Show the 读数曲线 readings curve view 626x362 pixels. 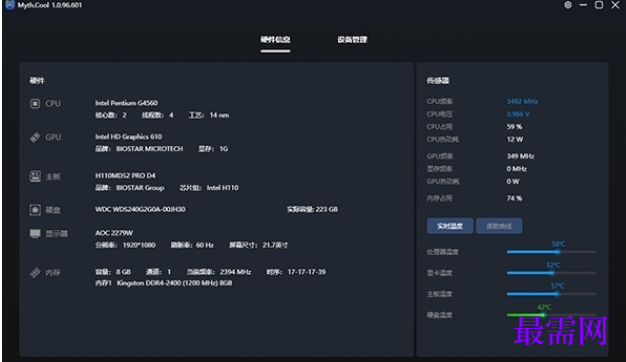pyautogui.click(x=499, y=226)
